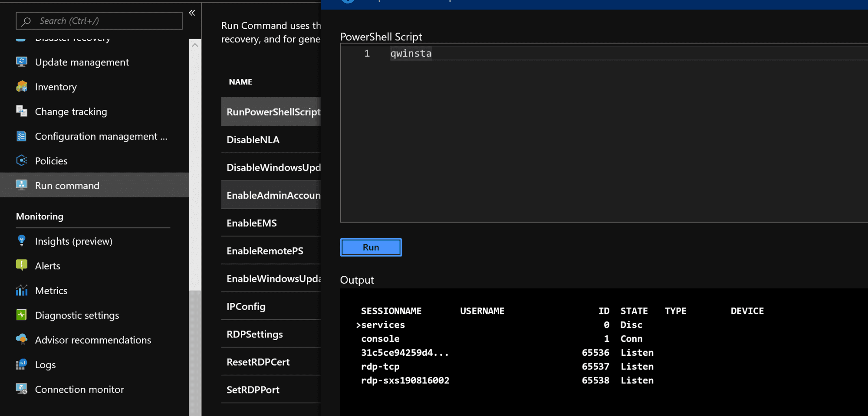Run the PowerShell script

point(371,247)
